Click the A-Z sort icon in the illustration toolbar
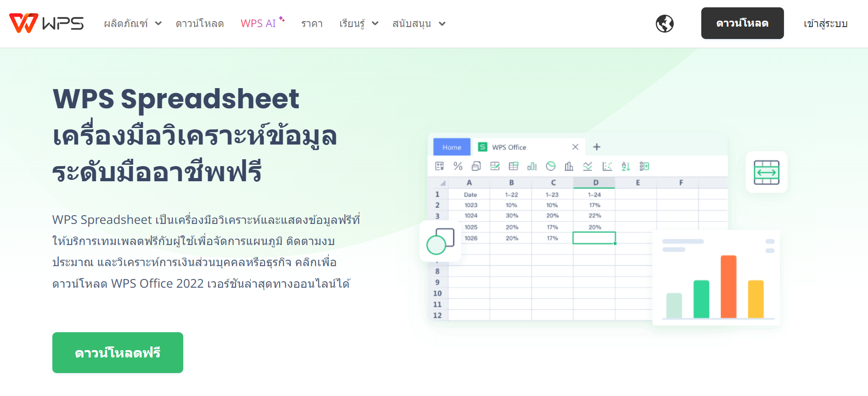Screen dimensions: 868x396 [626, 166]
